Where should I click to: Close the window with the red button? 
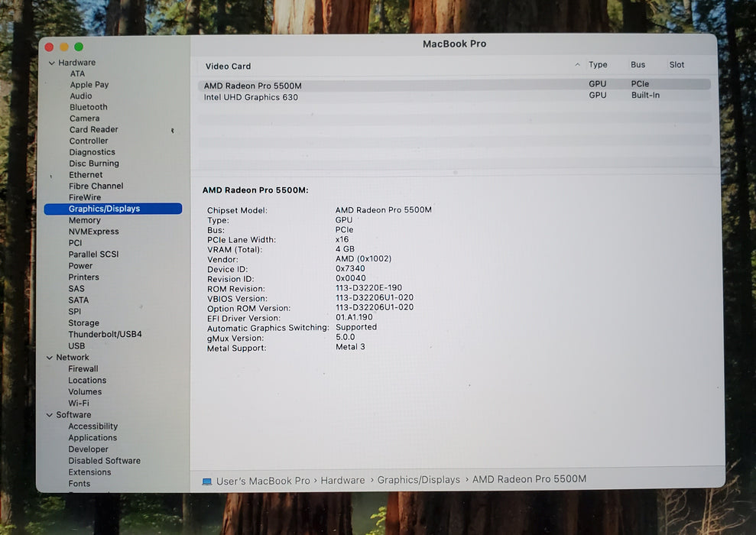49,47
